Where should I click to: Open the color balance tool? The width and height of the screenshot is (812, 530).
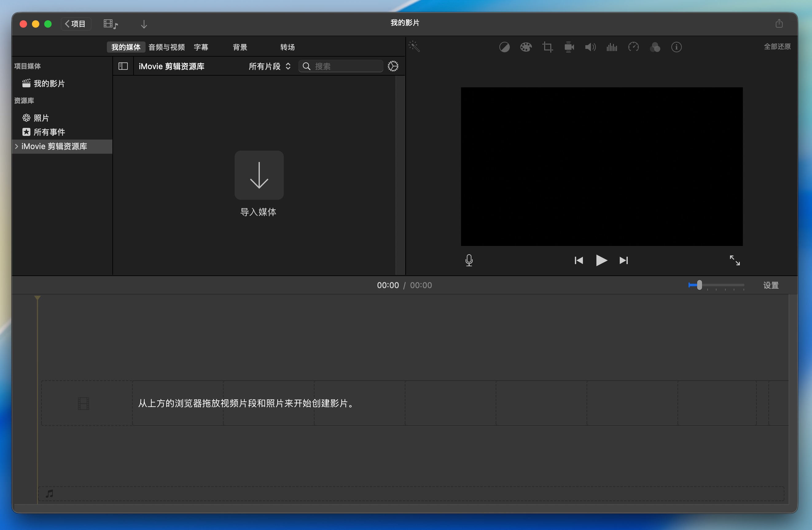(504, 47)
